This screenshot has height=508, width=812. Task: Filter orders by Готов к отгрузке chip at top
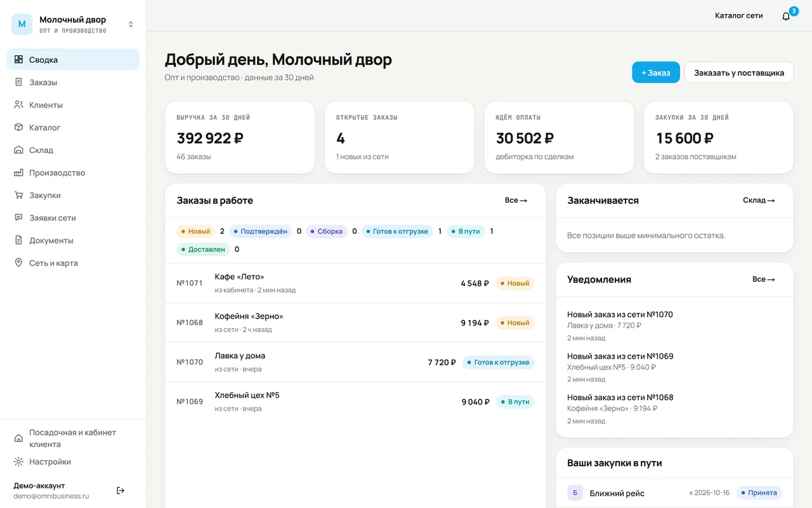point(397,231)
